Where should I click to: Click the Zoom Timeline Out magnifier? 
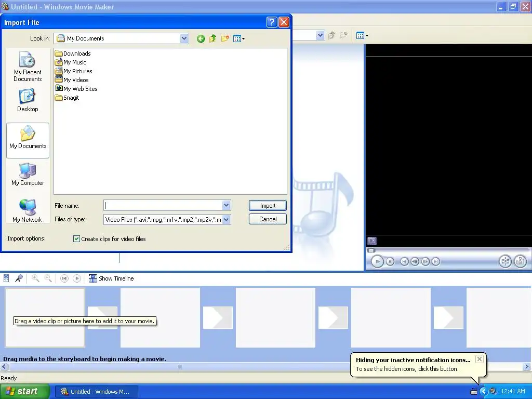48,278
